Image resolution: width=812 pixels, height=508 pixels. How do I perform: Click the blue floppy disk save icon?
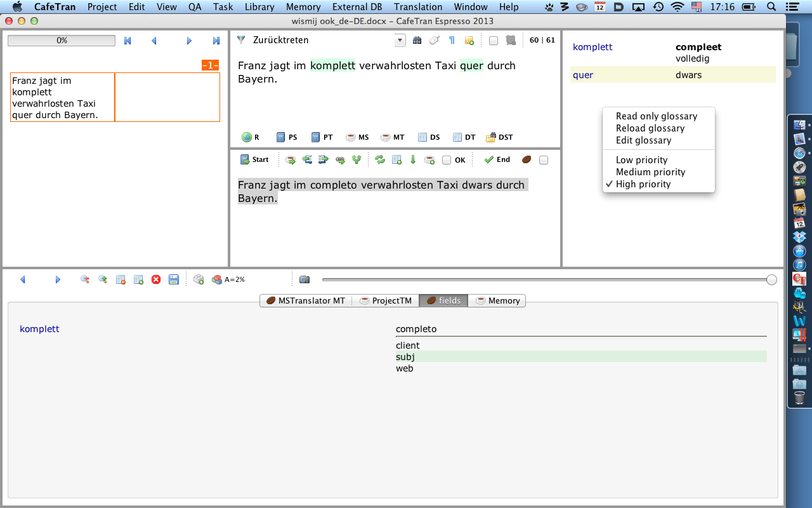[x=173, y=279]
